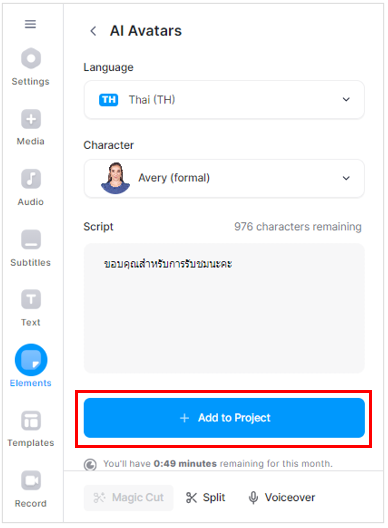Open the Settings panel icon
The width and height of the screenshot is (388, 528).
[x=31, y=58]
